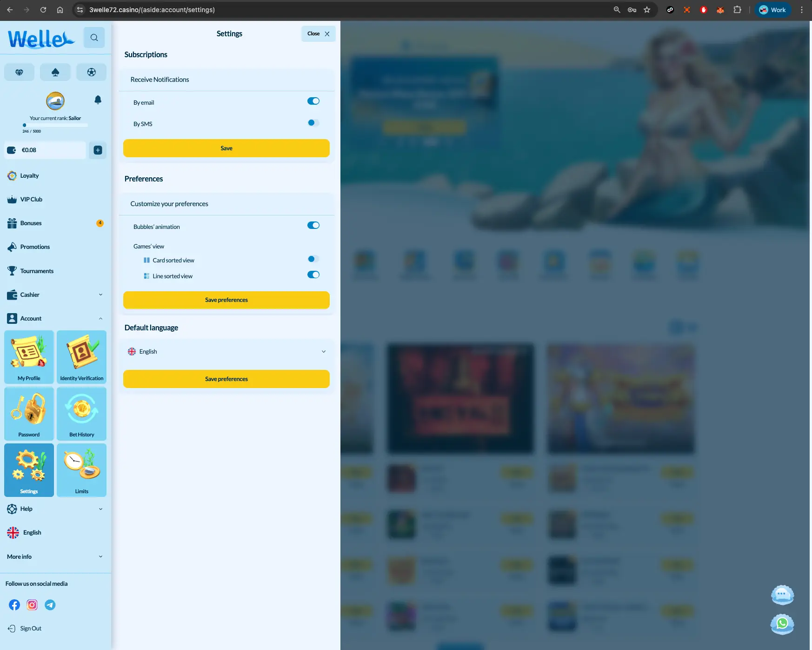Open browser extensions puzzle icon
Screen dimensions: 812x650
pos(737,10)
